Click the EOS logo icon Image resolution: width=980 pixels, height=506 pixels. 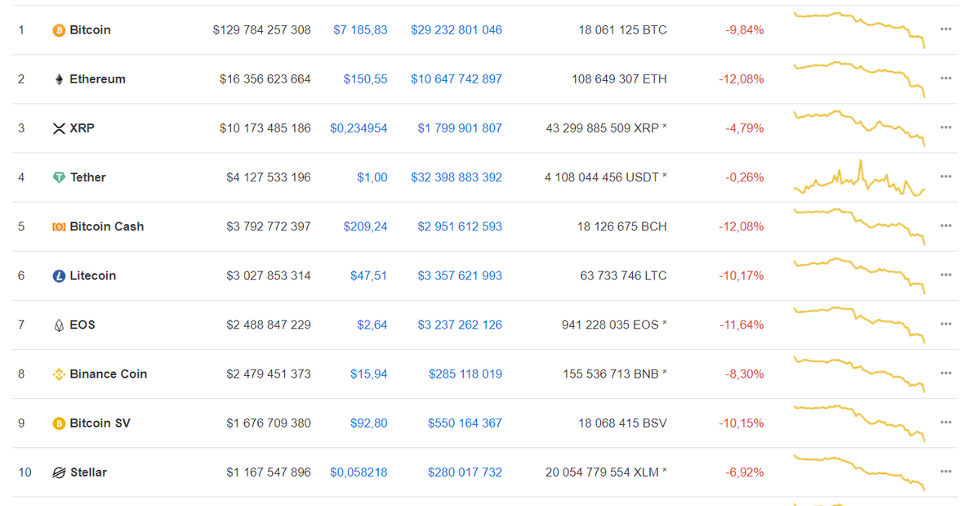(x=57, y=325)
